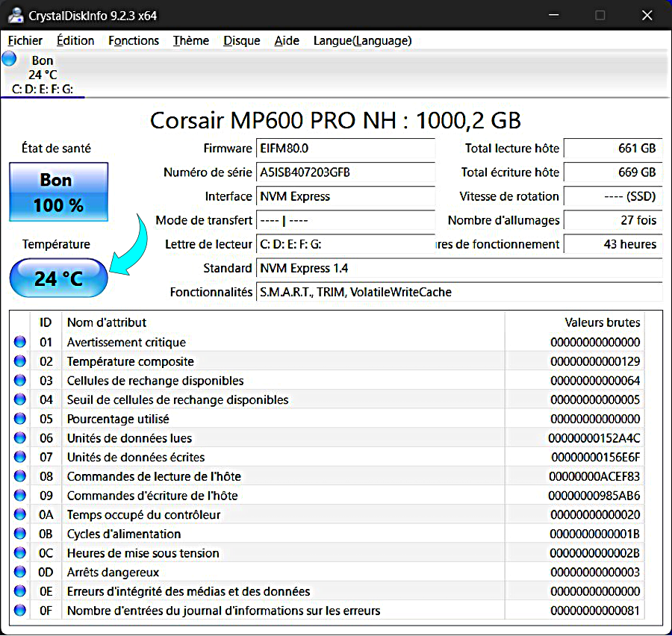
Task: Click status orb for Température composite row
Action: [19, 361]
